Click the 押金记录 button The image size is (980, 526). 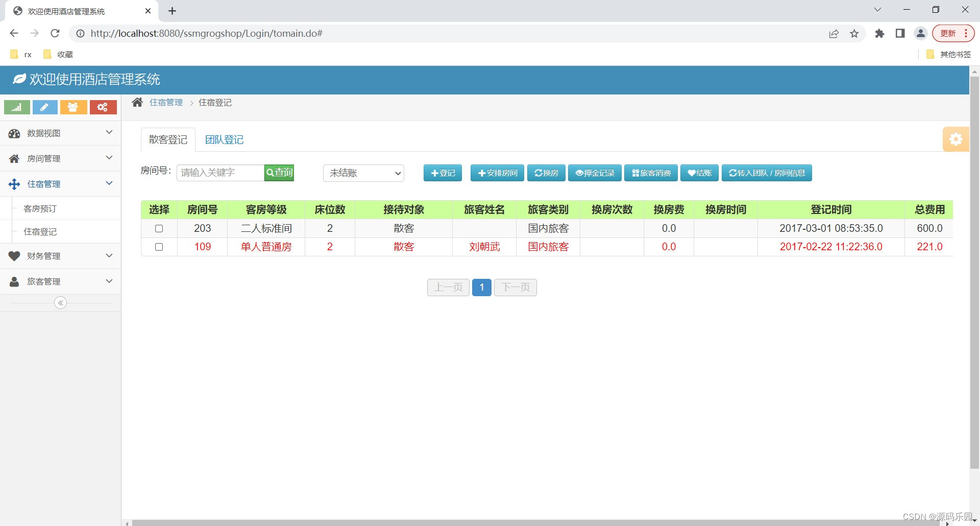594,173
